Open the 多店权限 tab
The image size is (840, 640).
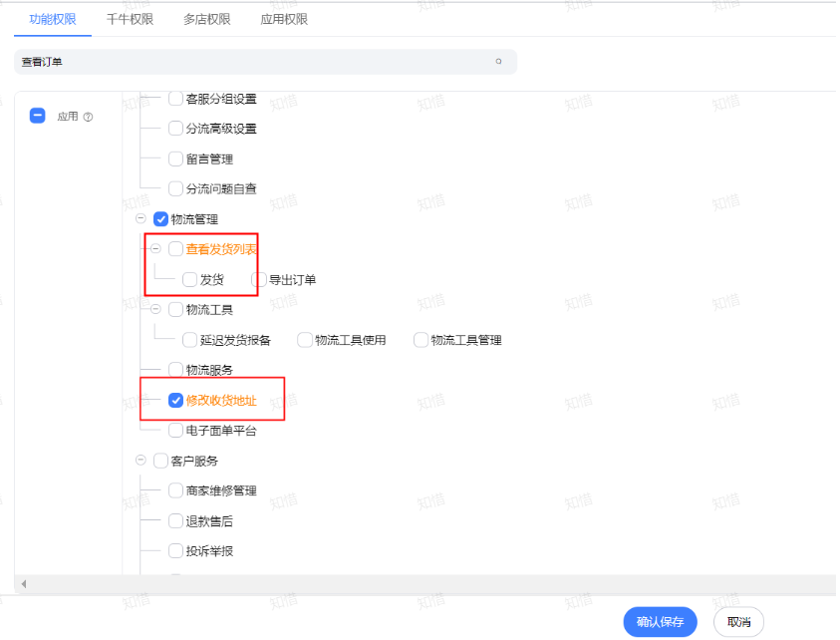pyautogui.click(x=207, y=19)
